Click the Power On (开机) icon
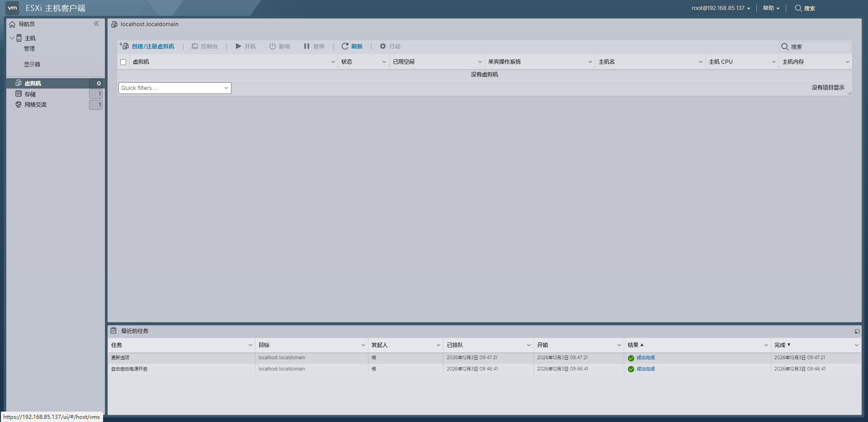Screen dimensions: 868x422 [x=238, y=46]
